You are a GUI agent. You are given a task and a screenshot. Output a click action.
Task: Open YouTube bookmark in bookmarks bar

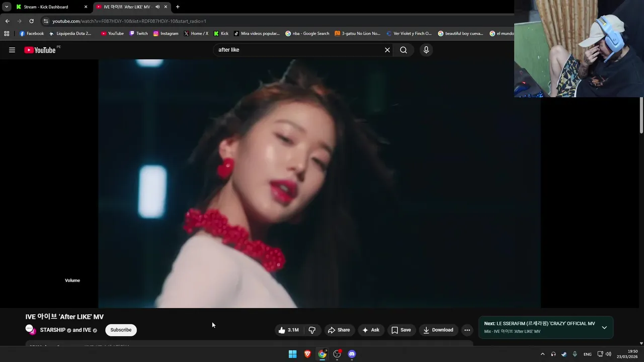pos(112,34)
